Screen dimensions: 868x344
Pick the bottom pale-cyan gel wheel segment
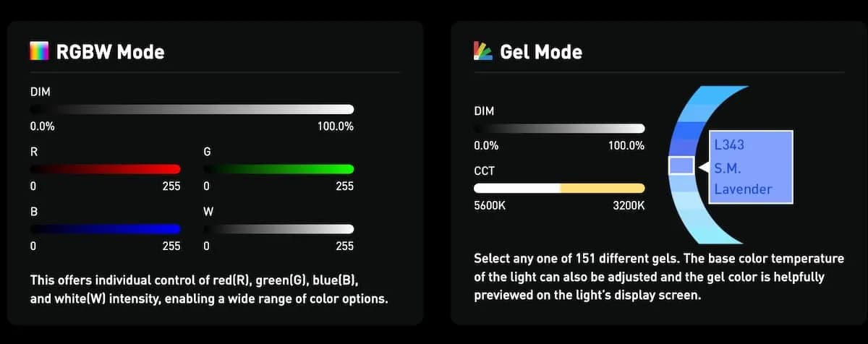[x=718, y=236]
